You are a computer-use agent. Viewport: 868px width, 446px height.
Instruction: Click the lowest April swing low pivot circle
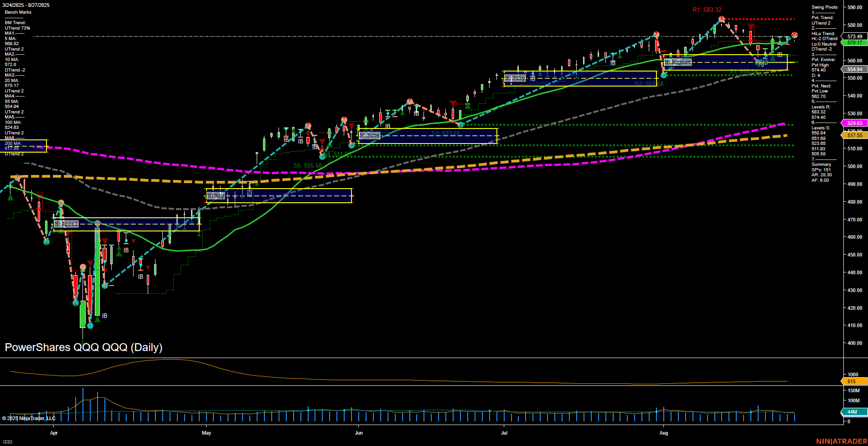pos(90,325)
